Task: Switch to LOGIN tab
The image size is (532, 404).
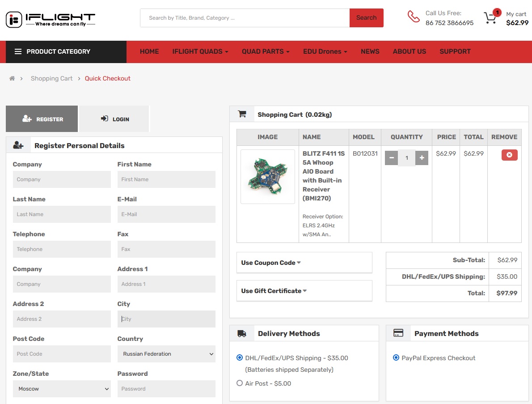Action: 115,119
